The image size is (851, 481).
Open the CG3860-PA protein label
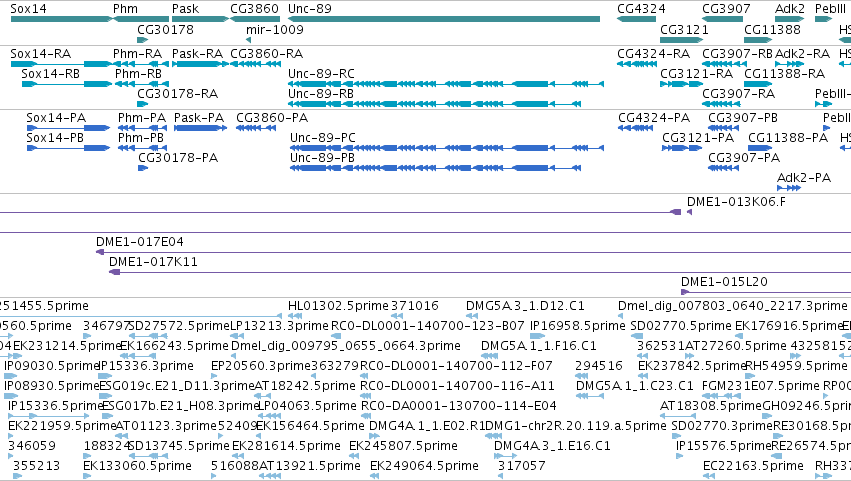coord(272,118)
